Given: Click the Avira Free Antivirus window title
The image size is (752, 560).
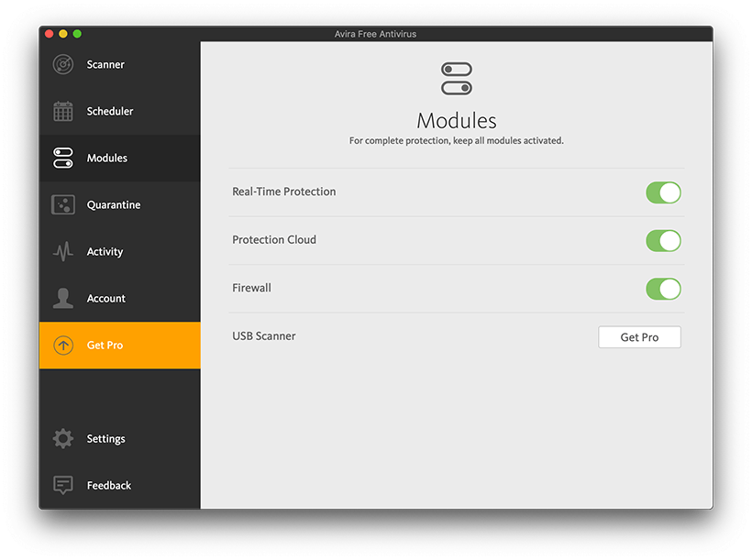Looking at the screenshot, I should [x=375, y=34].
